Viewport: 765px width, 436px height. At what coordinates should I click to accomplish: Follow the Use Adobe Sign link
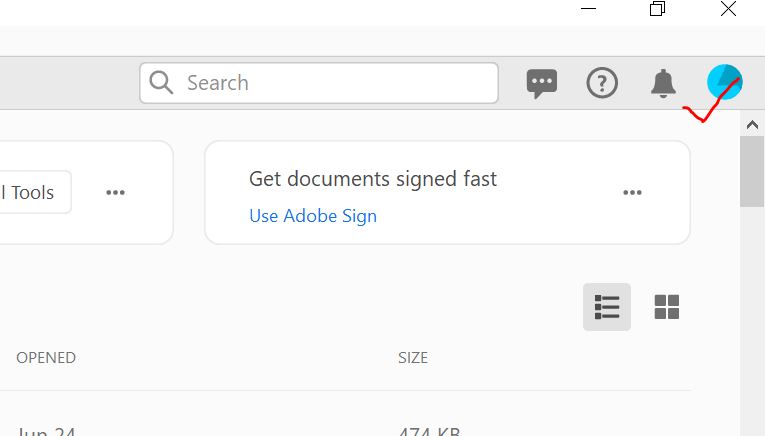313,216
